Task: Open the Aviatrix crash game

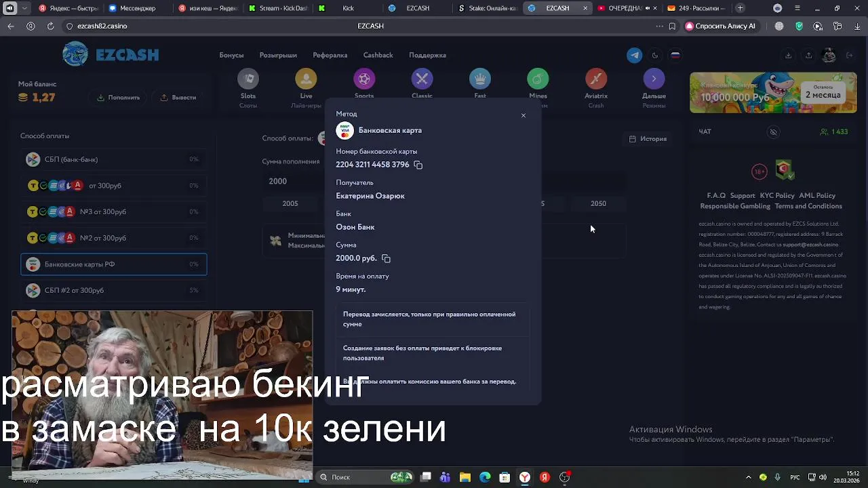Action: [x=596, y=88]
